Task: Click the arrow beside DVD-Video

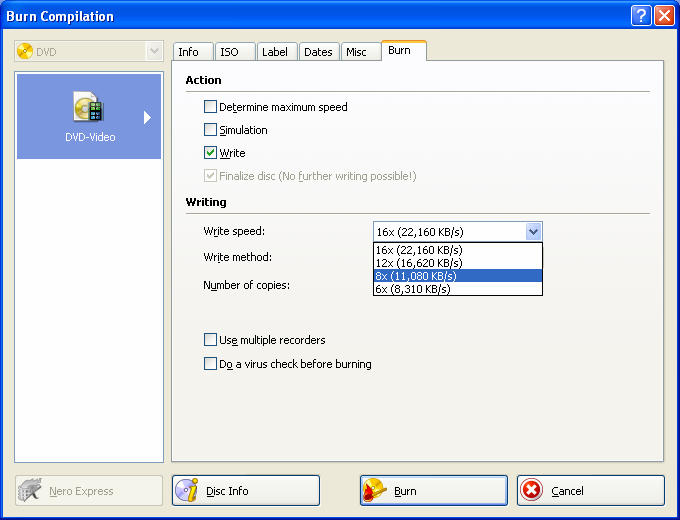Action: point(148,117)
